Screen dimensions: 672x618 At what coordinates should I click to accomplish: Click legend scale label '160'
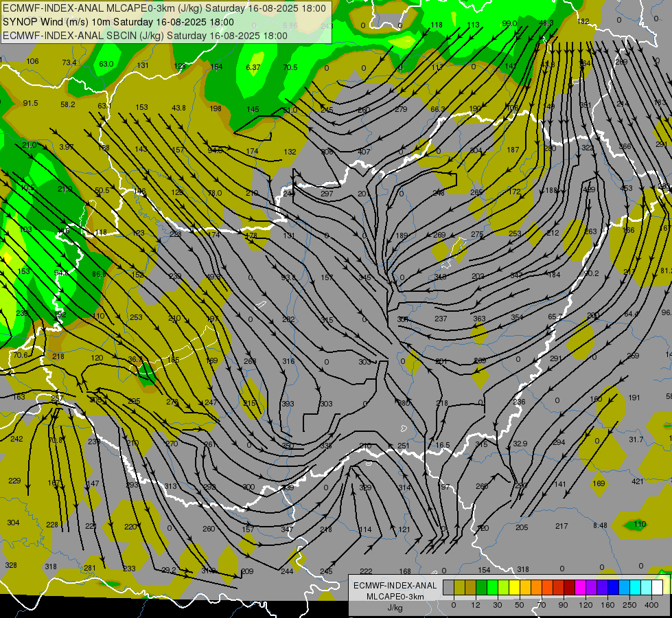point(607,605)
